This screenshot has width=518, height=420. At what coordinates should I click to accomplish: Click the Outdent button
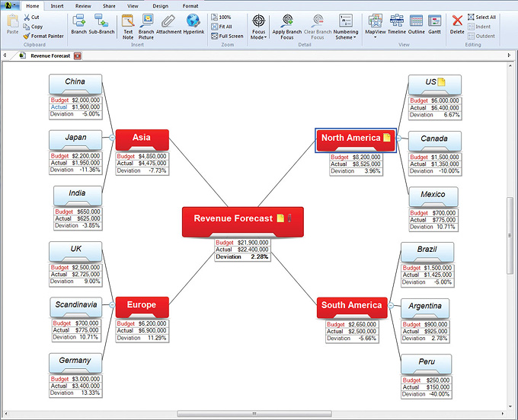[481, 36]
